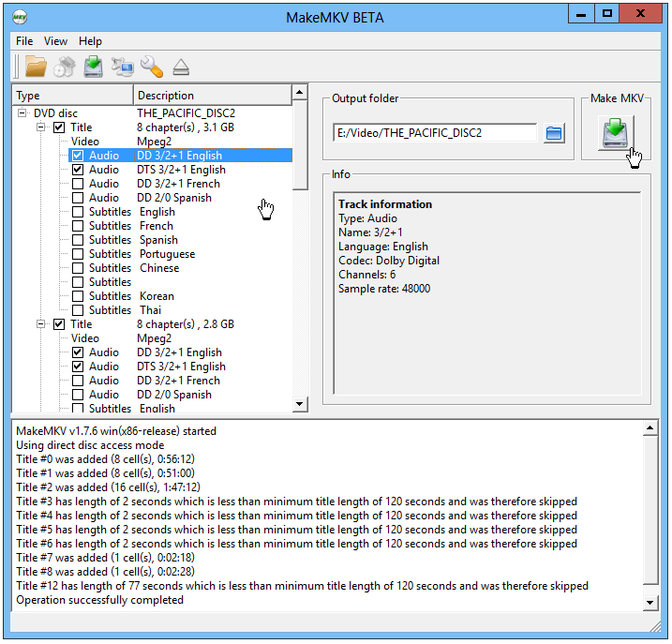Click the title tree scrollbar thumb
The width and height of the screenshot is (672, 644).
pyautogui.click(x=300, y=145)
